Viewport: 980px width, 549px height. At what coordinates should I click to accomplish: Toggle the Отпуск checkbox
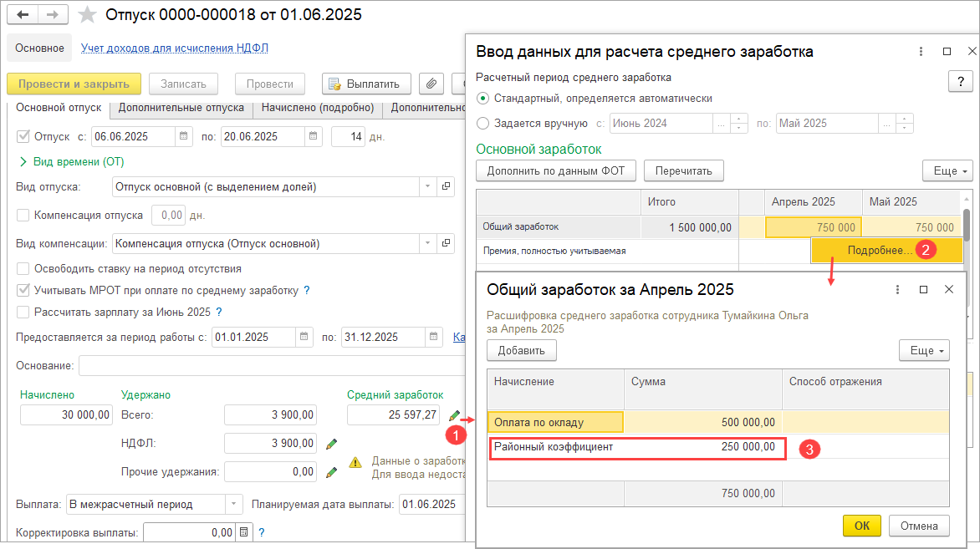coord(23,136)
